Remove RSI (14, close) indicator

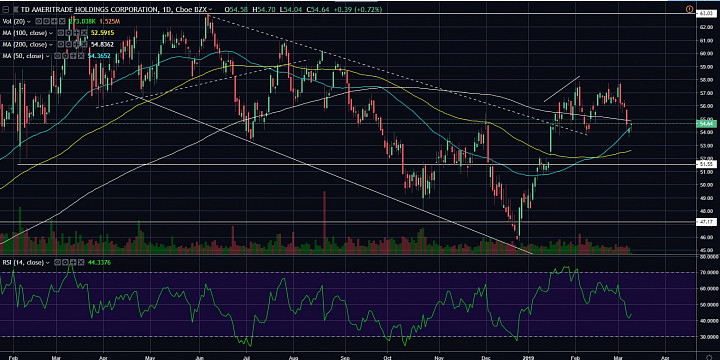pyautogui.click(x=81, y=263)
